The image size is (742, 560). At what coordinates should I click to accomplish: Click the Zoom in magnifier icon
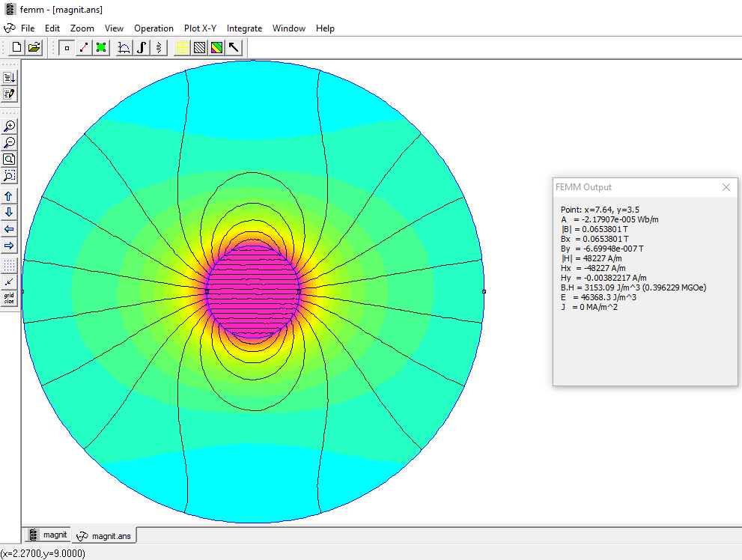coord(10,127)
